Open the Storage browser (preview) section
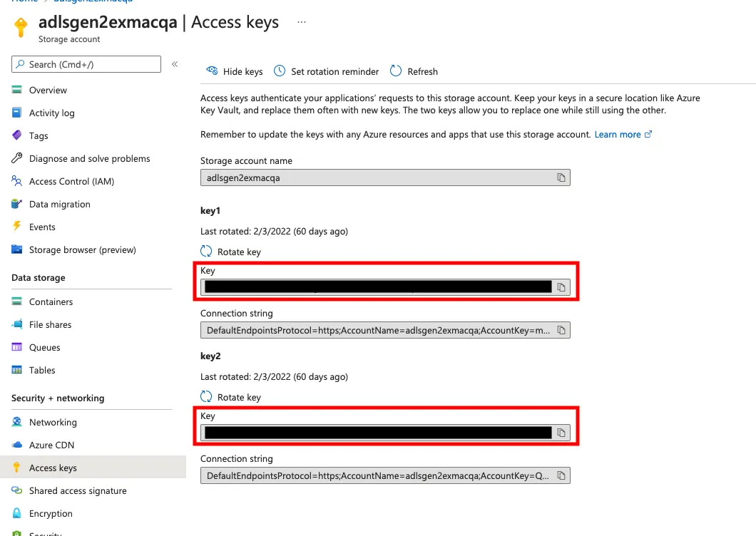756x536 pixels. [83, 249]
